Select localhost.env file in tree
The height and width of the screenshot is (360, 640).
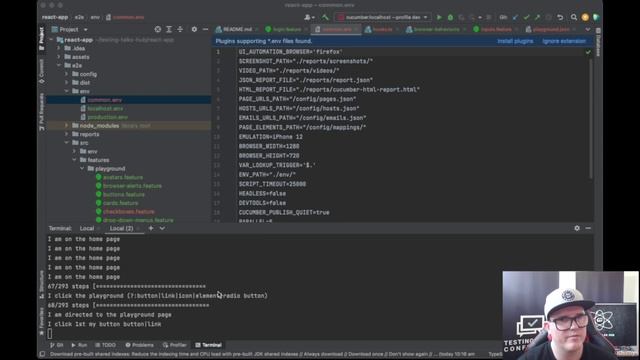point(105,109)
